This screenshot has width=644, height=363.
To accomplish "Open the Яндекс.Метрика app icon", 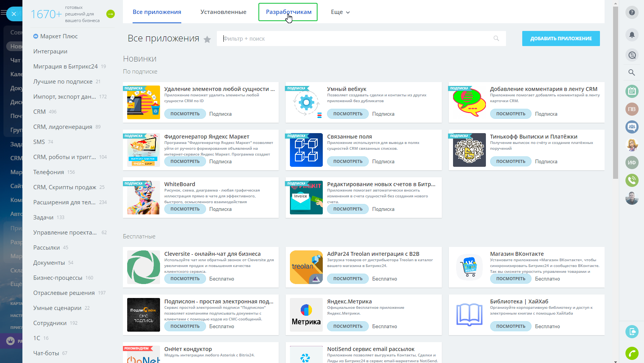I will 306,315.
